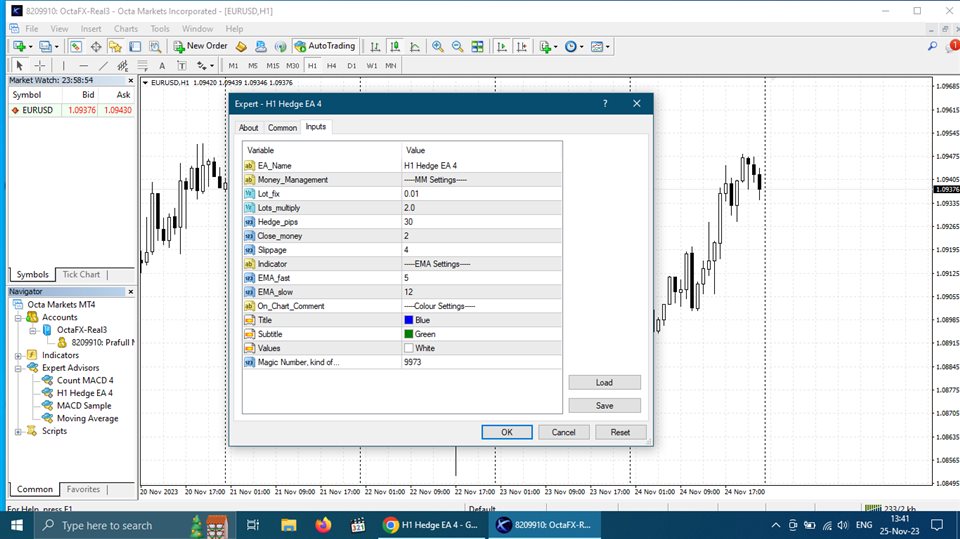This screenshot has height=539, width=960.
Task: Select the horizontal line drawing tool
Action: 83,65
